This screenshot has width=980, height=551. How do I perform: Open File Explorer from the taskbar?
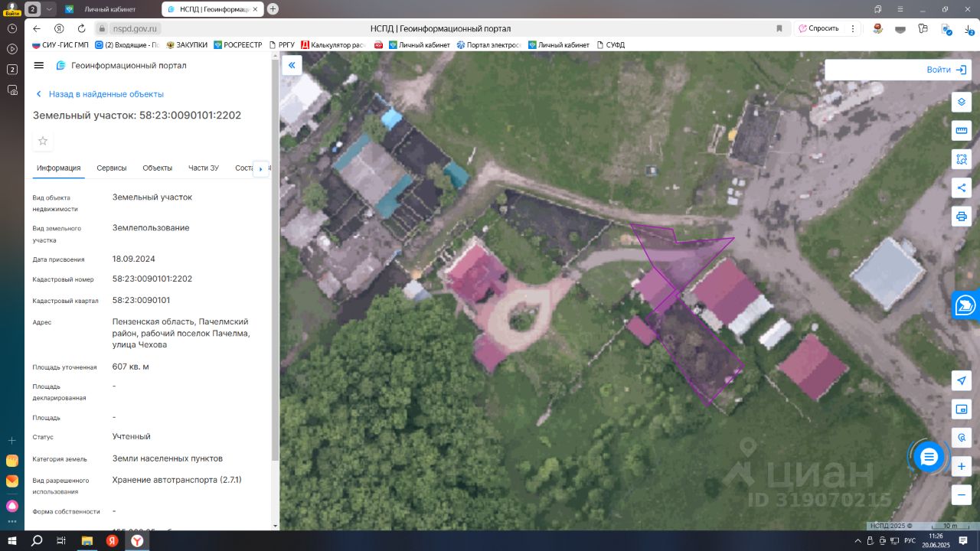(87, 541)
